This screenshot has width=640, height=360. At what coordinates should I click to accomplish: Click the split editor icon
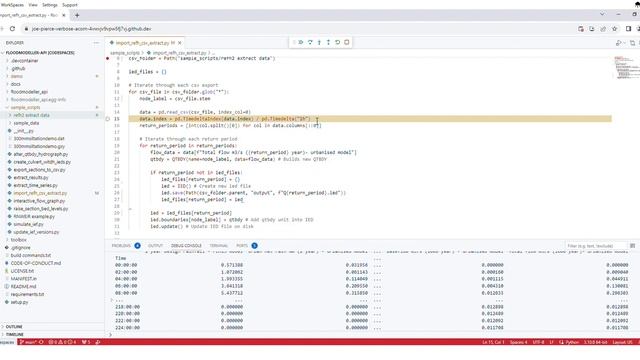[x=633, y=43]
